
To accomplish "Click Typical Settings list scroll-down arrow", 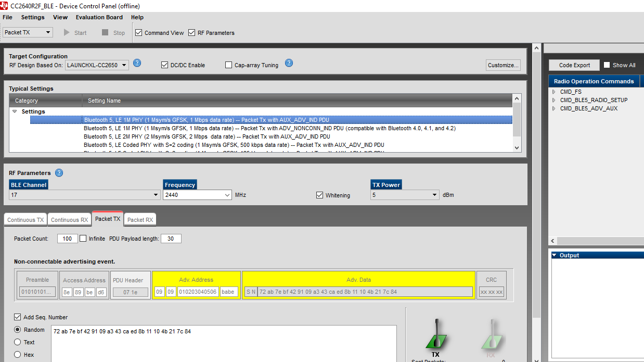I will (517, 148).
